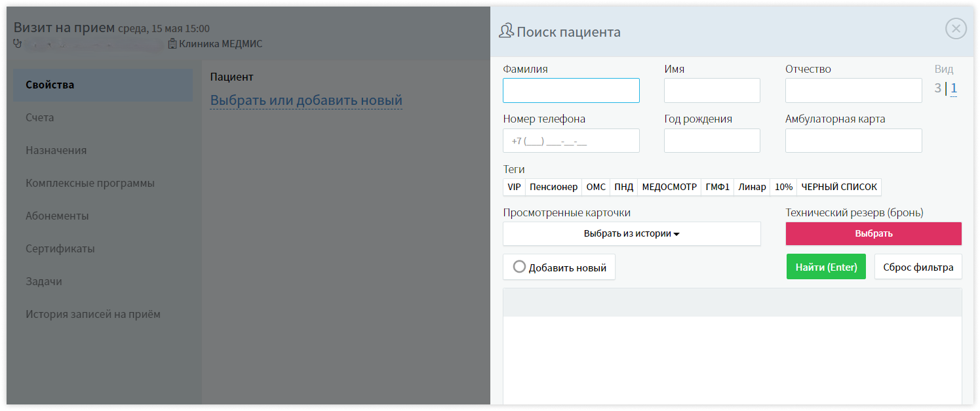Focus the Фамилия input field

click(571, 90)
